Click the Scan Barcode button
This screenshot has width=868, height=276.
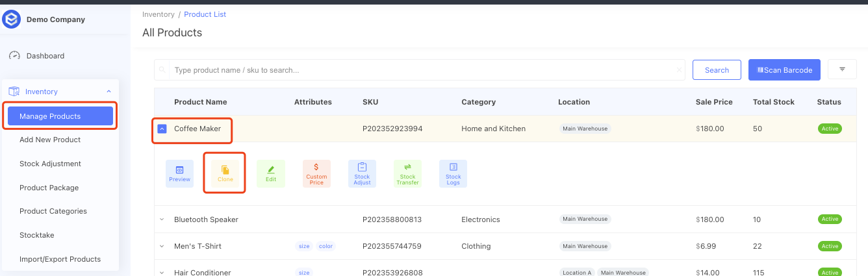(784, 70)
